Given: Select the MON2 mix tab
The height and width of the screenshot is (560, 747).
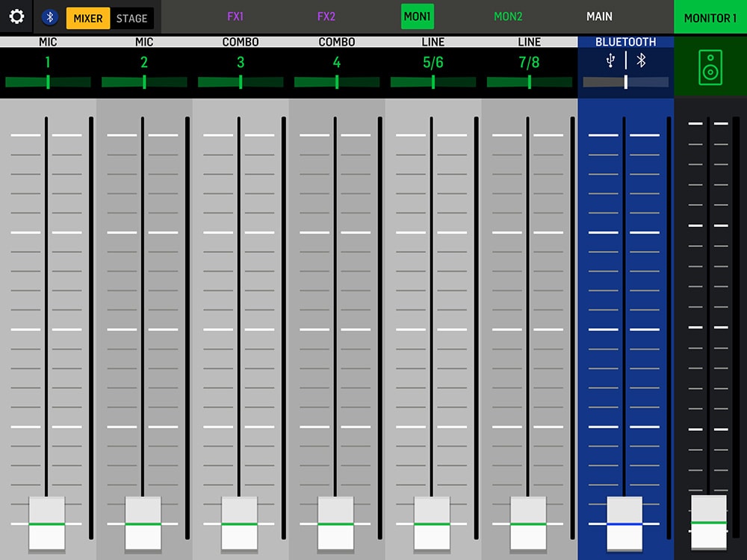Looking at the screenshot, I should [508, 16].
